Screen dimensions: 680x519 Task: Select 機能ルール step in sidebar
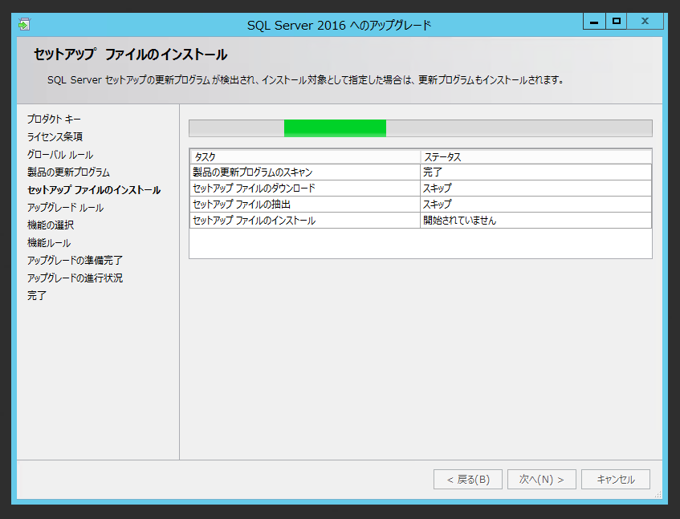49,243
